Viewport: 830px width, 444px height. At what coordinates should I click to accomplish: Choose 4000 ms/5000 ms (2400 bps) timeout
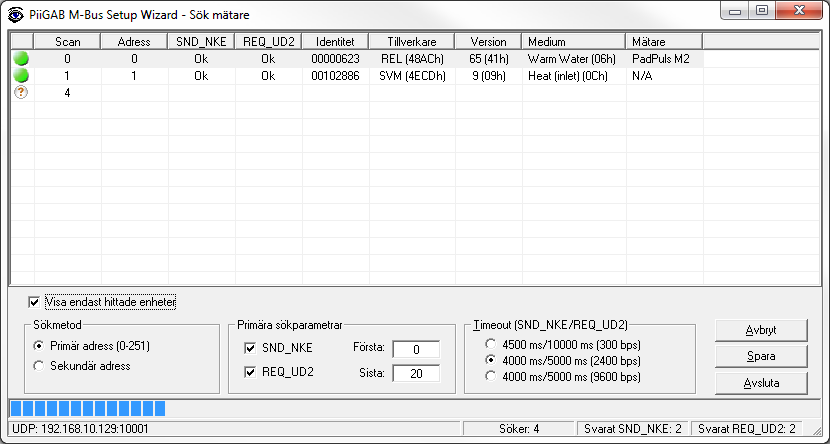tap(491, 360)
